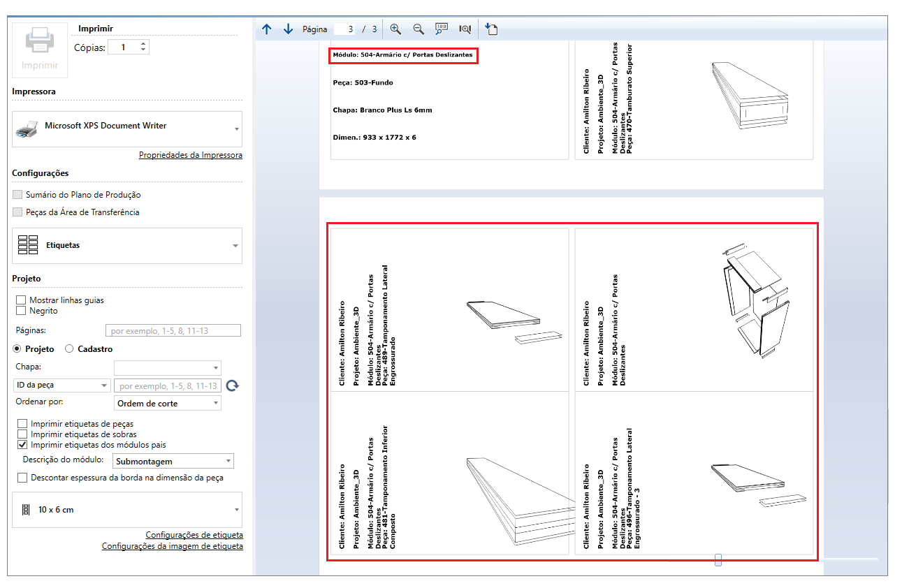Click the zoom out magnifier icon
The height and width of the screenshot is (588, 902).
coord(419,29)
